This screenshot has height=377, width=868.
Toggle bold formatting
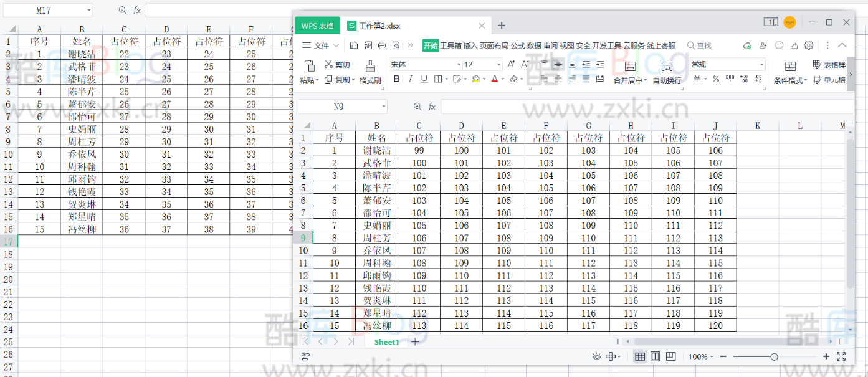pos(396,79)
